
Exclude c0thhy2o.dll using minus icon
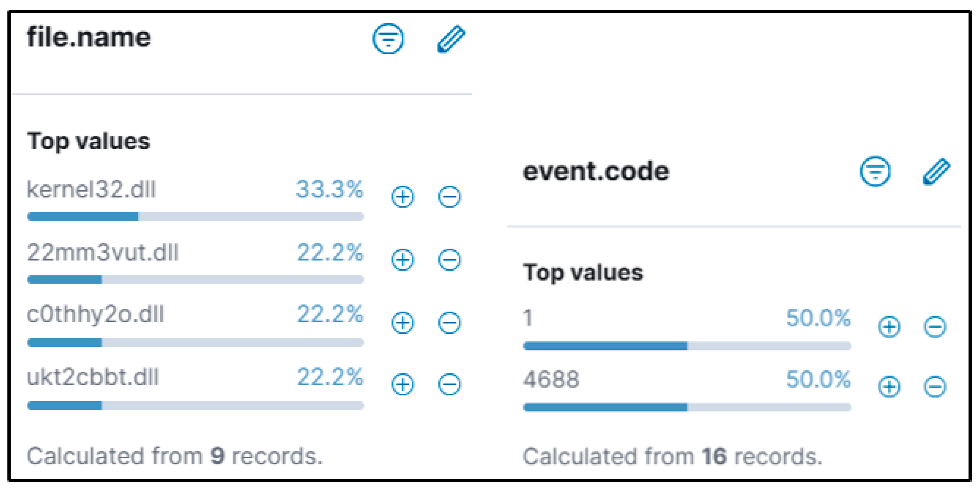click(x=449, y=322)
